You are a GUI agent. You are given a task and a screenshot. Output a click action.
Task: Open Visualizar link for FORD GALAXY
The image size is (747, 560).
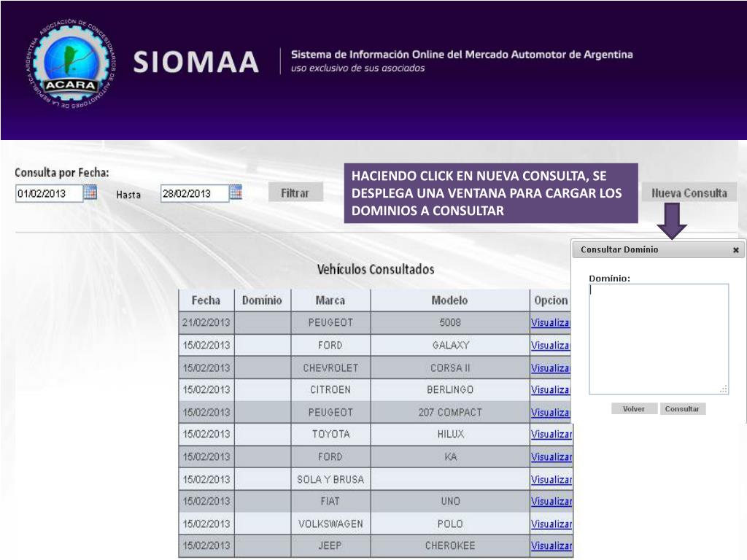coord(550,345)
